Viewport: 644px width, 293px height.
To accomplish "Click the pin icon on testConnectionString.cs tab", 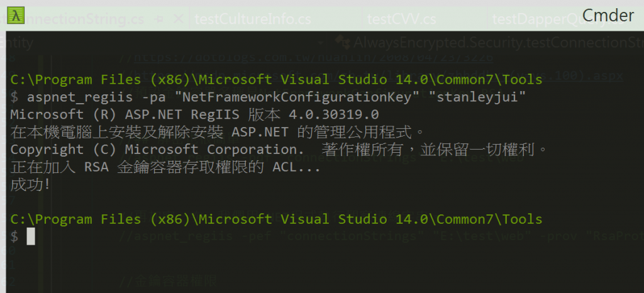I will [160, 19].
